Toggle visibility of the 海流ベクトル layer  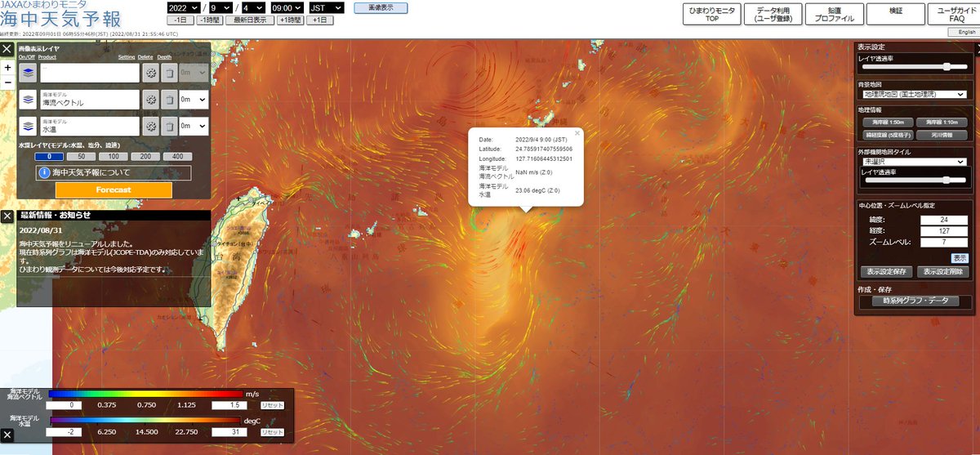(x=29, y=100)
